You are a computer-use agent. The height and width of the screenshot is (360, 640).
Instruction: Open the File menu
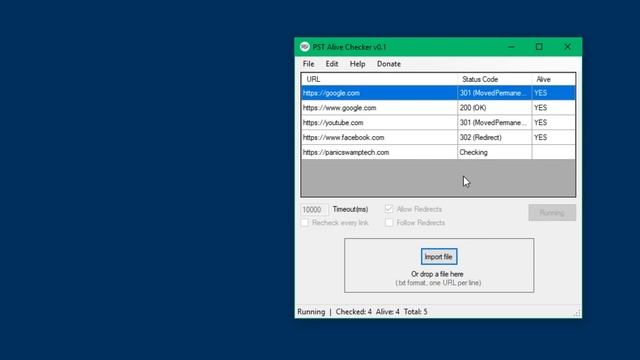click(308, 64)
